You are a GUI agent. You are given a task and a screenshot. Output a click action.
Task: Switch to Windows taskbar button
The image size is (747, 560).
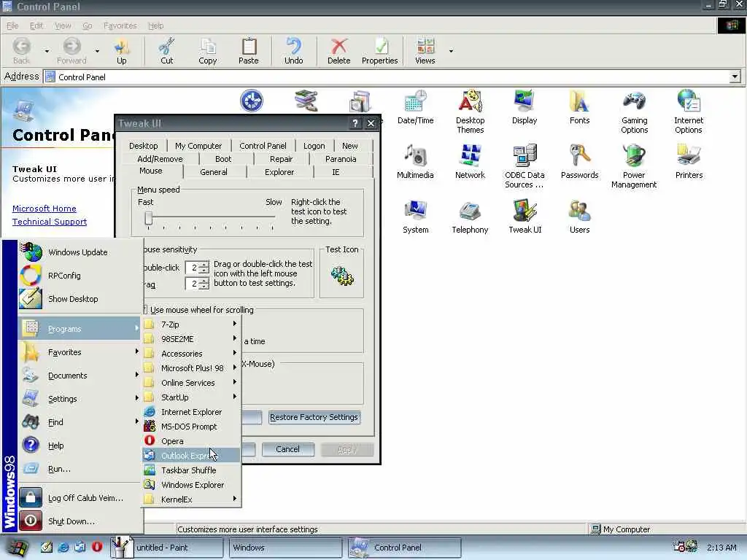click(285, 548)
